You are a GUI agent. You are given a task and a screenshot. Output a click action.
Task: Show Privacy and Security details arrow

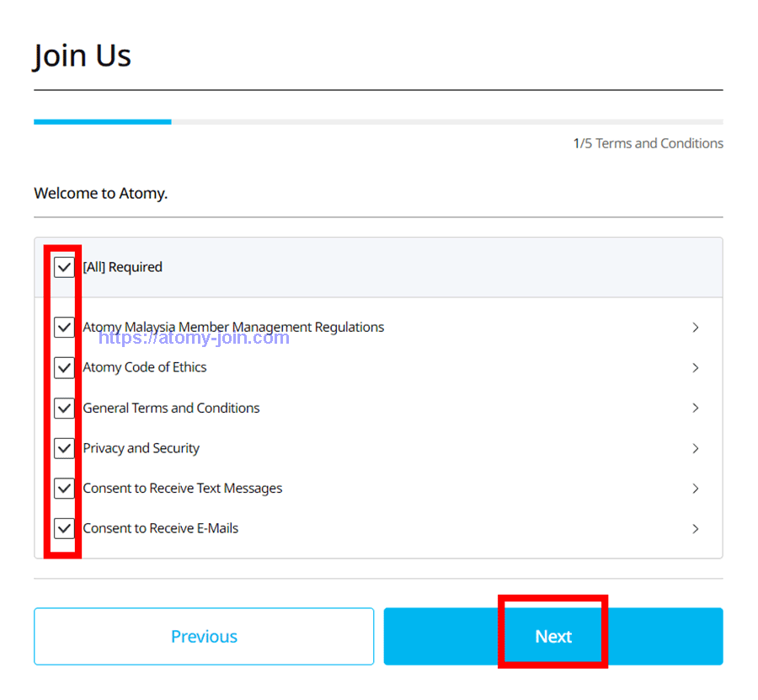[696, 448]
